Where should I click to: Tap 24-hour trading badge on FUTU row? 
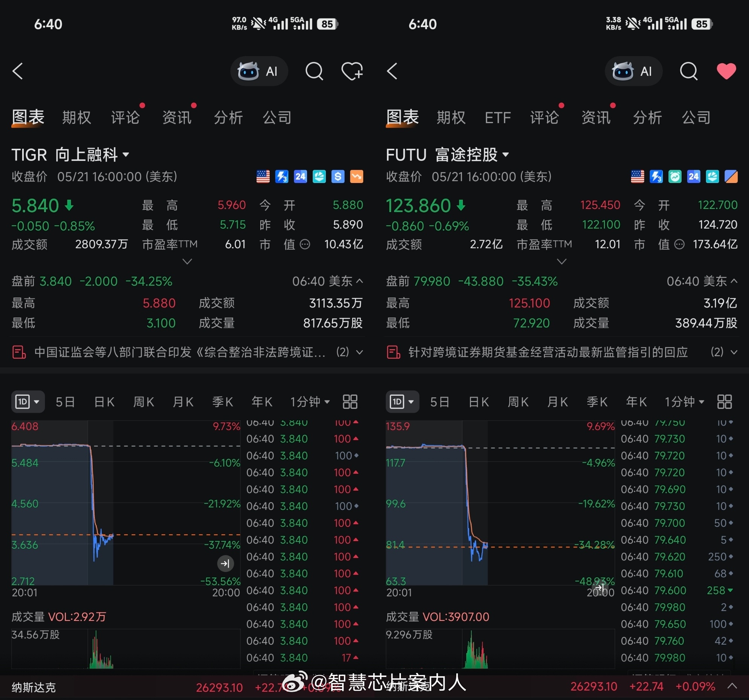coord(694,177)
